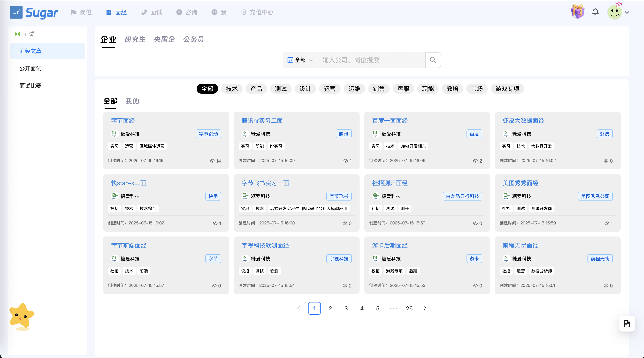644x358 pixels.
Task: Open 充值中心 in top navigation
Action: (x=257, y=12)
